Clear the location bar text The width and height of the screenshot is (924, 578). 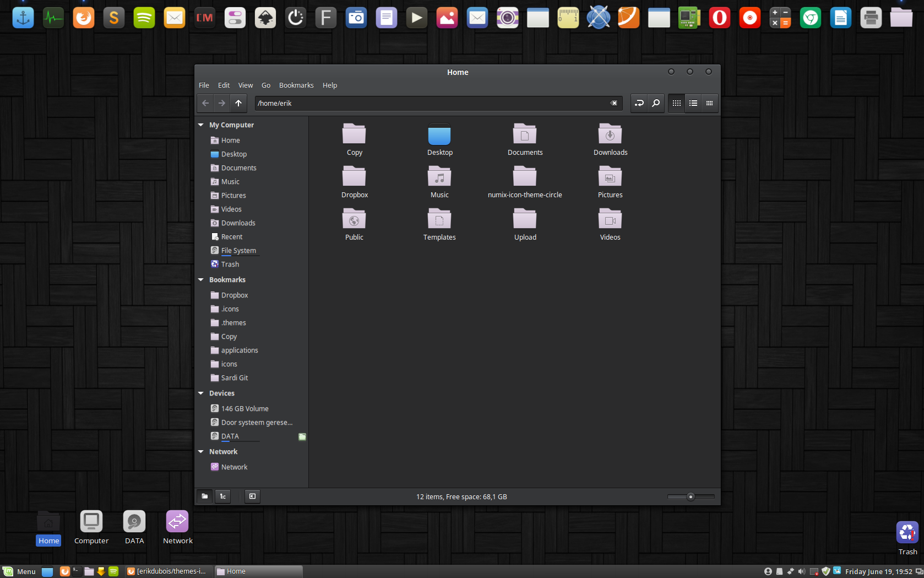coord(614,103)
